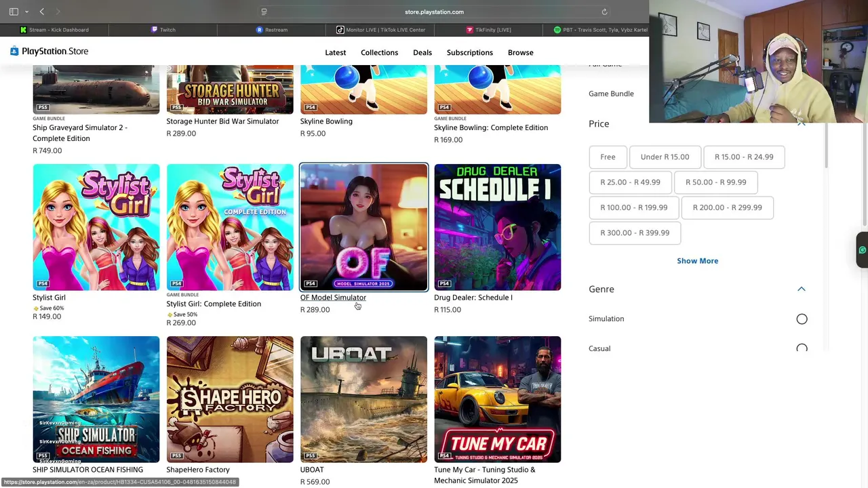868x488 pixels.
Task: Go back with the browser back arrow
Action: tap(42, 12)
